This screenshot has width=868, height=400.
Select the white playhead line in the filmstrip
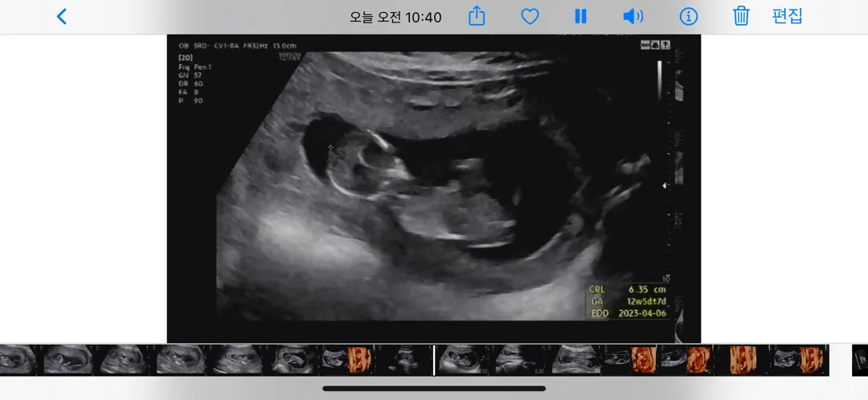pos(434,360)
